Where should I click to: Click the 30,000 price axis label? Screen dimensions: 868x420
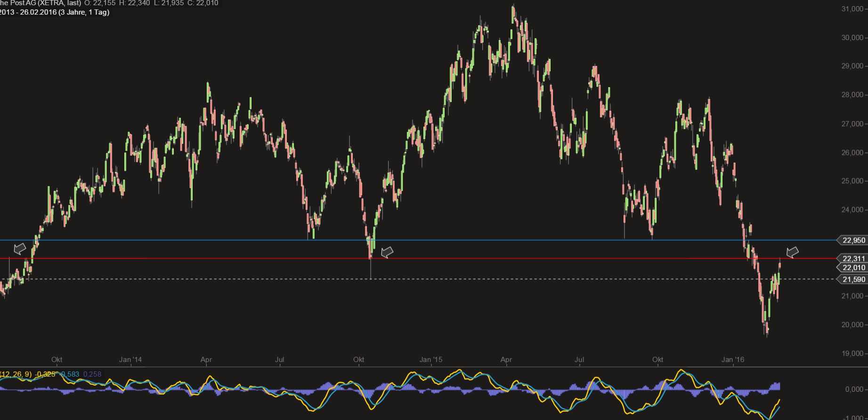pos(852,38)
